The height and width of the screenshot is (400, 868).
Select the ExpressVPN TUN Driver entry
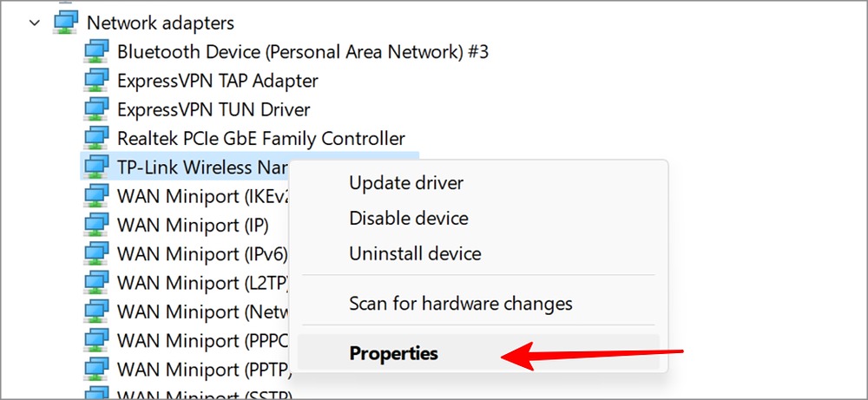pos(214,109)
